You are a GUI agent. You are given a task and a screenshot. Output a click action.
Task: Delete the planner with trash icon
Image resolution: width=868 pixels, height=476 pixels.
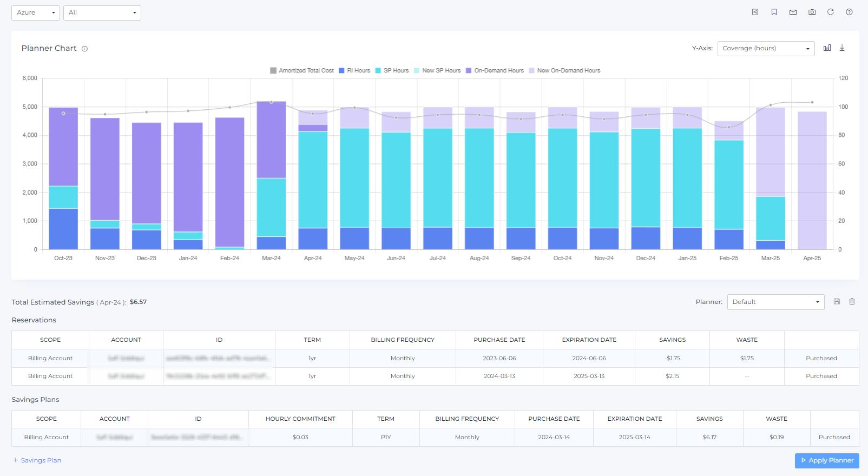[x=852, y=301]
